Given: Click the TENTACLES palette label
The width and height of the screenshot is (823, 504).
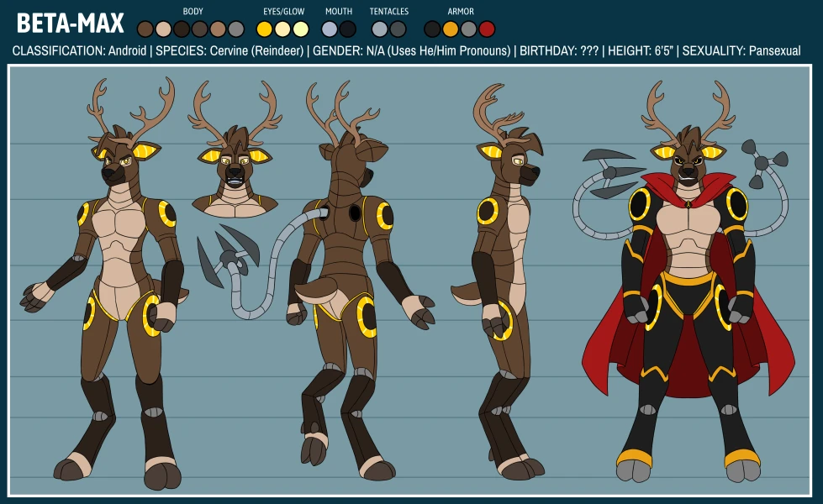Looking at the screenshot, I should (389, 11).
